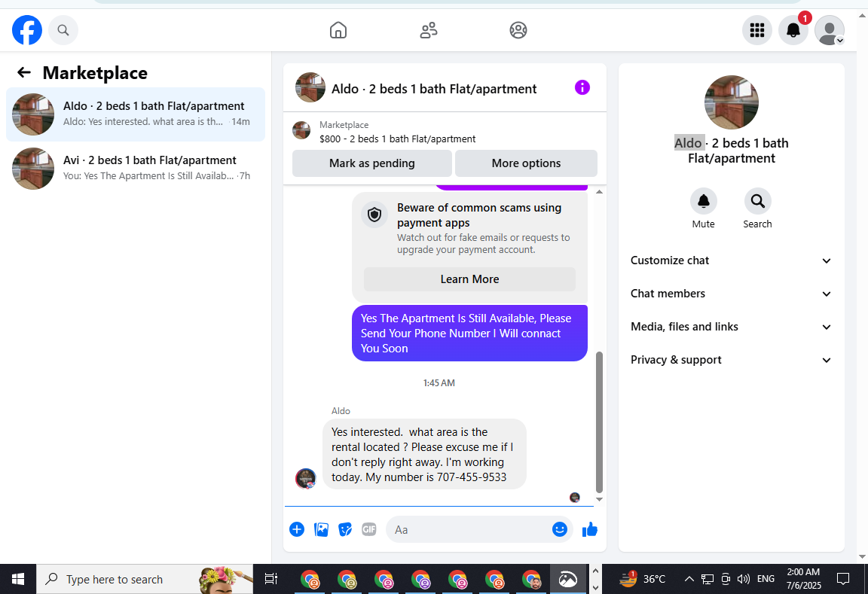This screenshot has width=868, height=594.
Task: Click the taskbar 'Type here to search' box
Action: pyautogui.click(x=145, y=579)
